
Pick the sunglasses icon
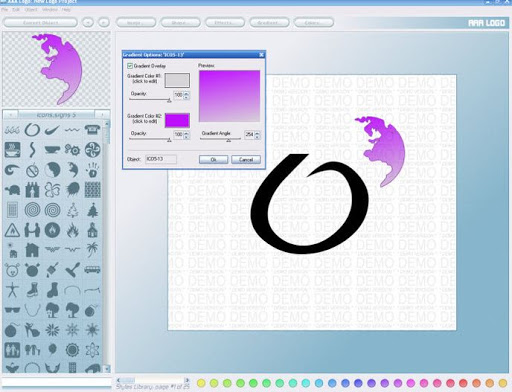click(12, 310)
